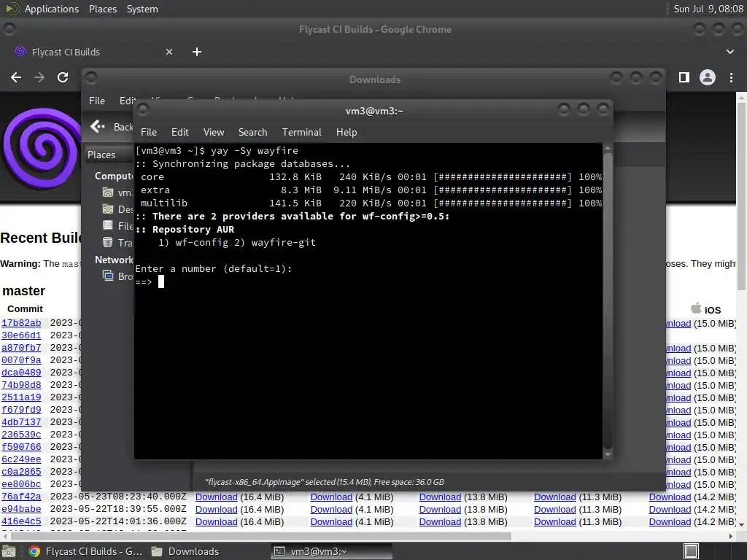Open commit 2511a19 link
Screen dimensions: 747x560
coord(21,397)
